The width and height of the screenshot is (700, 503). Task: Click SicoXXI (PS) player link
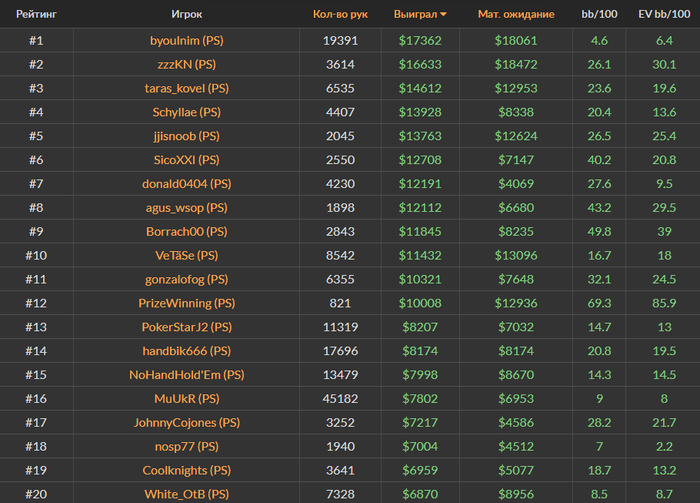187,160
